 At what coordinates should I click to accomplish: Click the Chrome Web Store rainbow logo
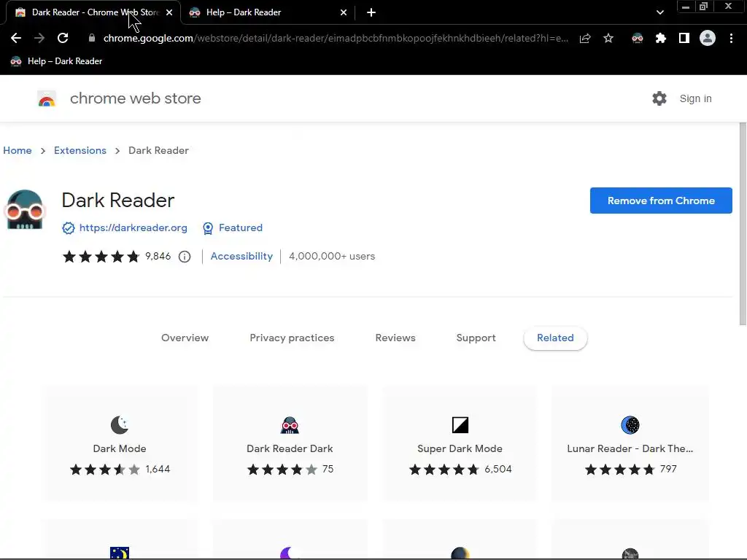click(x=47, y=99)
